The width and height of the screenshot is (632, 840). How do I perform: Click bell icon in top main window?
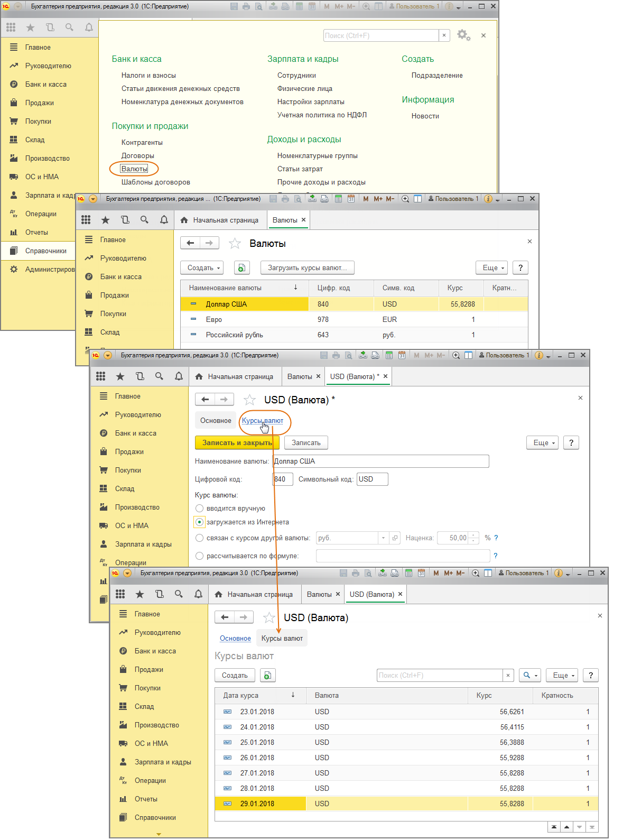point(89,27)
